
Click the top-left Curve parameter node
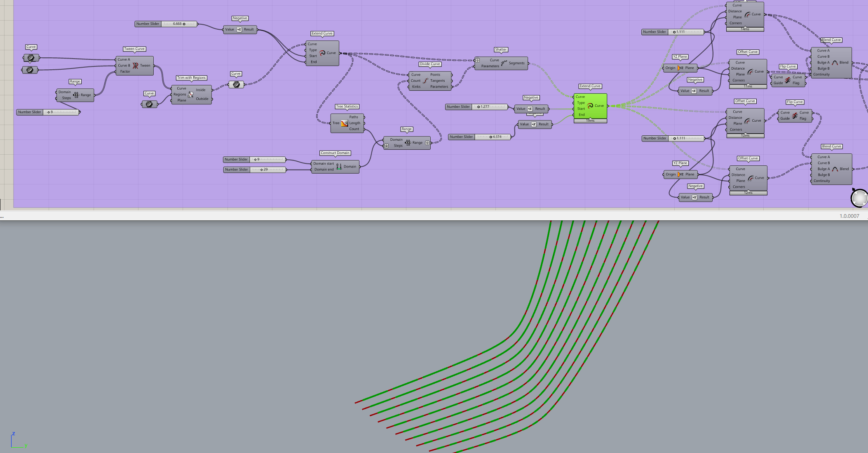31,58
